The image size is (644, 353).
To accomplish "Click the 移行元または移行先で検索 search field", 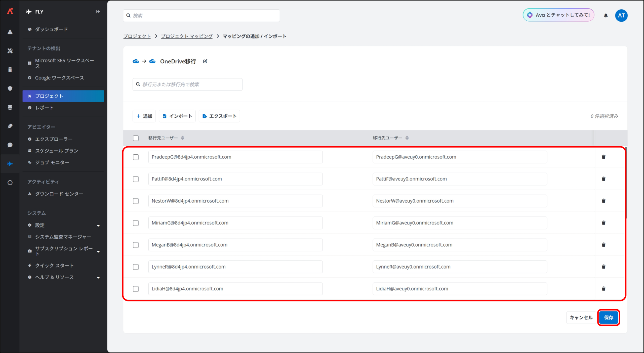I will 187,84.
